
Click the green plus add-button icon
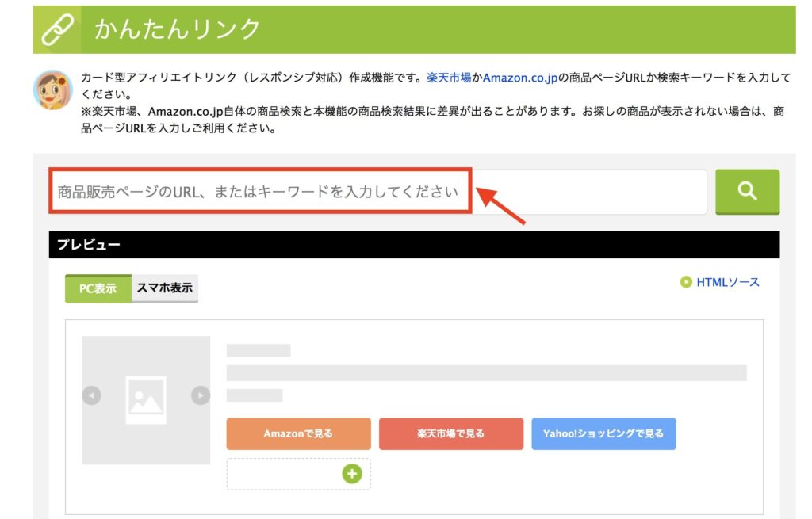352,474
